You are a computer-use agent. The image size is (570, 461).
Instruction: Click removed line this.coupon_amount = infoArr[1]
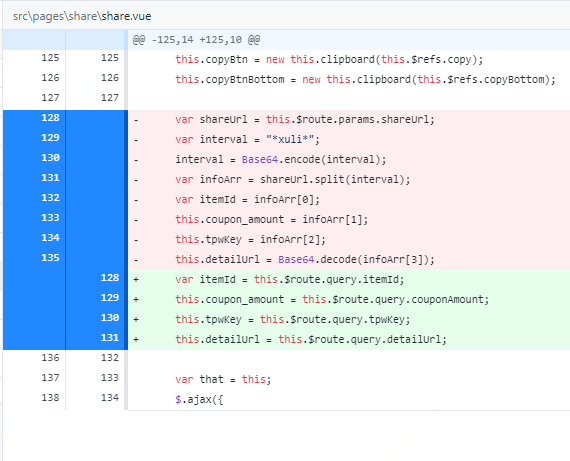[272, 219]
